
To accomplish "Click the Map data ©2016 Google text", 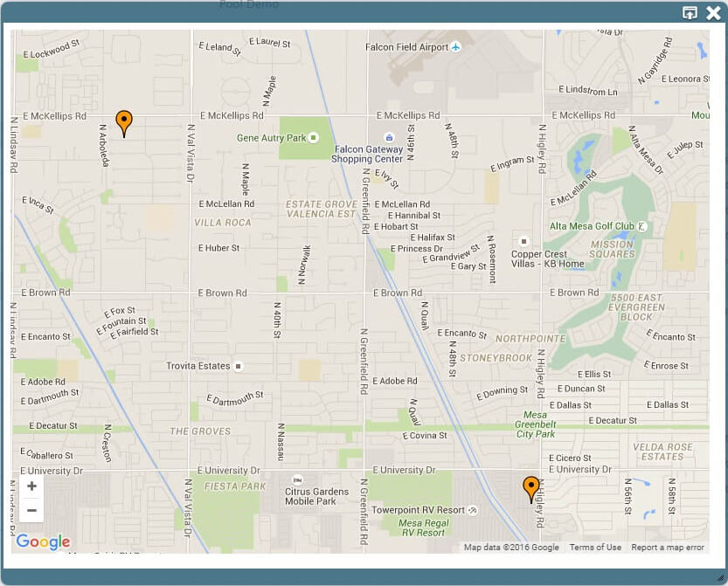I will point(511,548).
